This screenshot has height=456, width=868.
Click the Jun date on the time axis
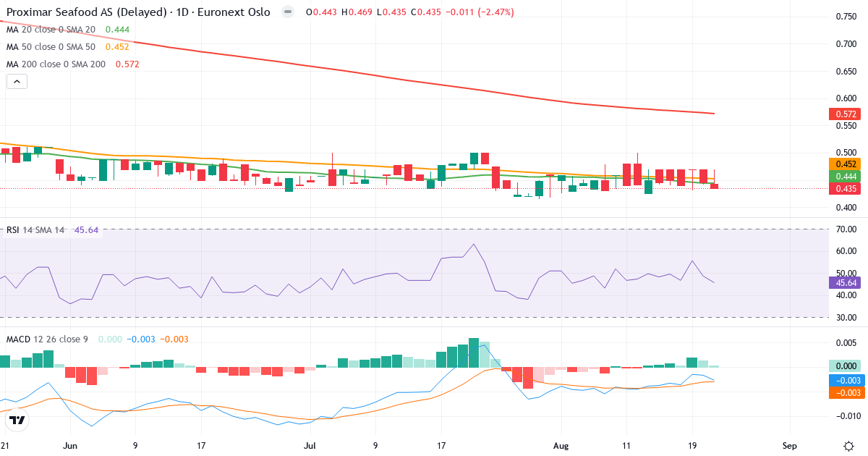click(70, 446)
